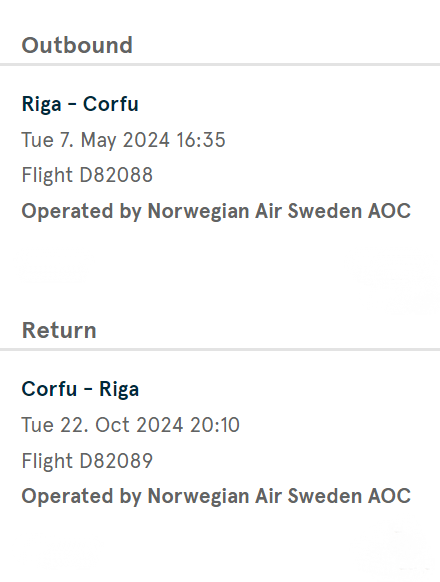The width and height of the screenshot is (440, 582).
Task: Click the word Corfu in return route
Action: point(49,389)
